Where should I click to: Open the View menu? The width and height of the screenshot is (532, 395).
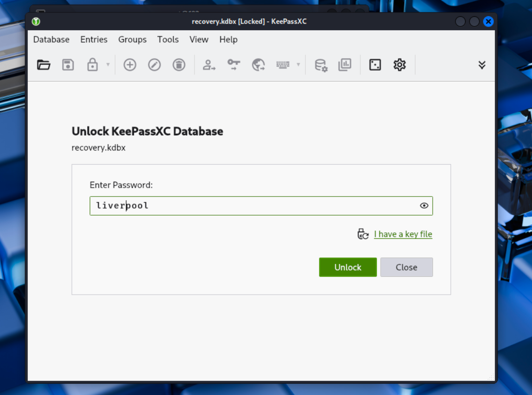point(199,39)
